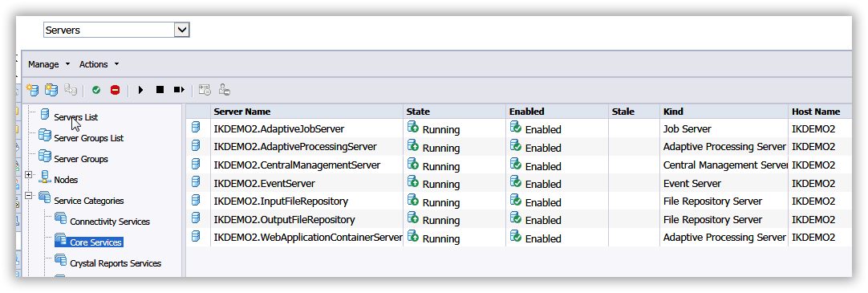Click the Crystal Reports Services folder icon
Screen dimensions: 868x293
coord(60,260)
